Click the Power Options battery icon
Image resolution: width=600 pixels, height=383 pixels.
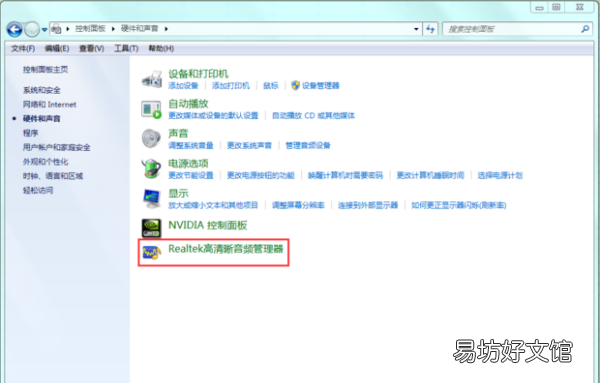point(152,168)
